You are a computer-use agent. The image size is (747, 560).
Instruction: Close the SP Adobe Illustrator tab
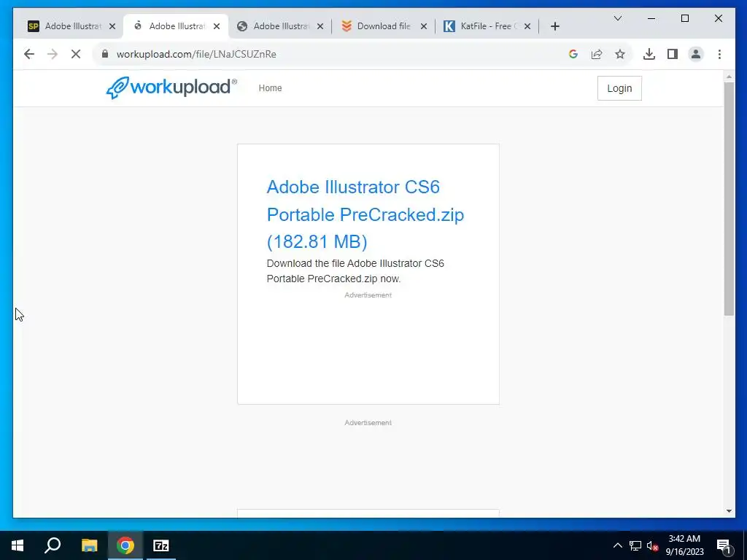click(x=112, y=26)
